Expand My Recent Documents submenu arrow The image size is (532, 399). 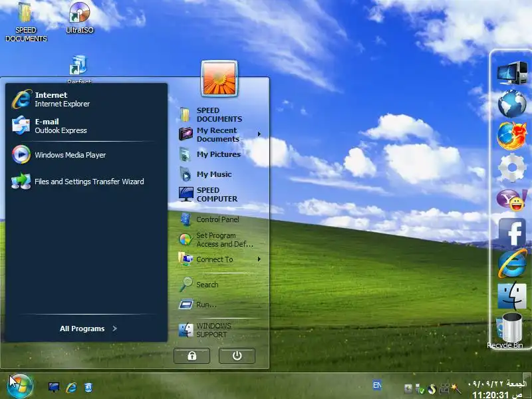pos(259,134)
